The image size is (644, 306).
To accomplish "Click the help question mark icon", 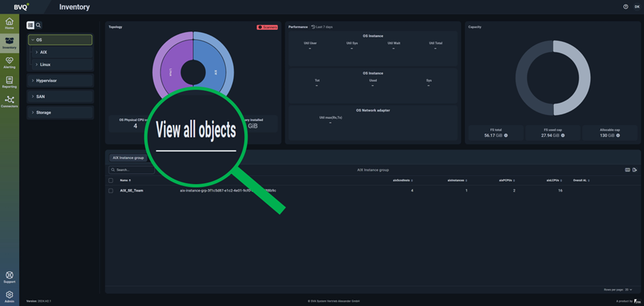I will (626, 6).
